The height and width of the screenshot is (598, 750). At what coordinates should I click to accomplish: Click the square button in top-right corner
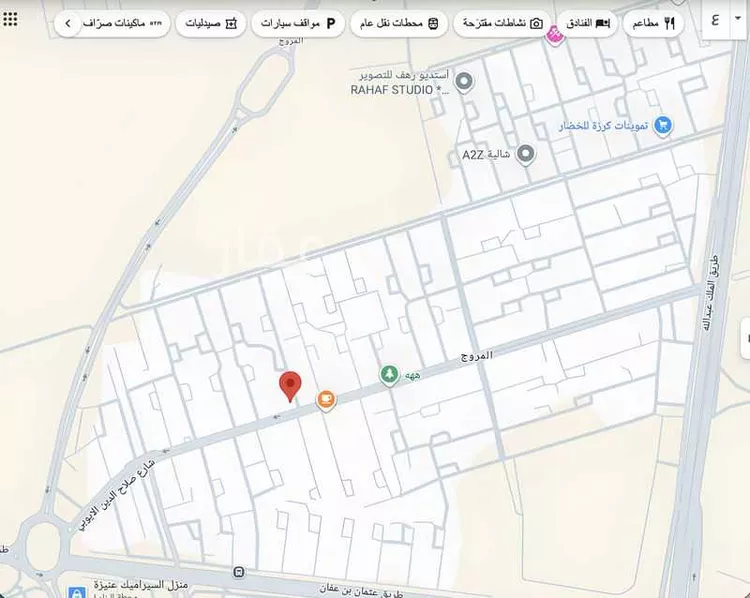point(716,20)
